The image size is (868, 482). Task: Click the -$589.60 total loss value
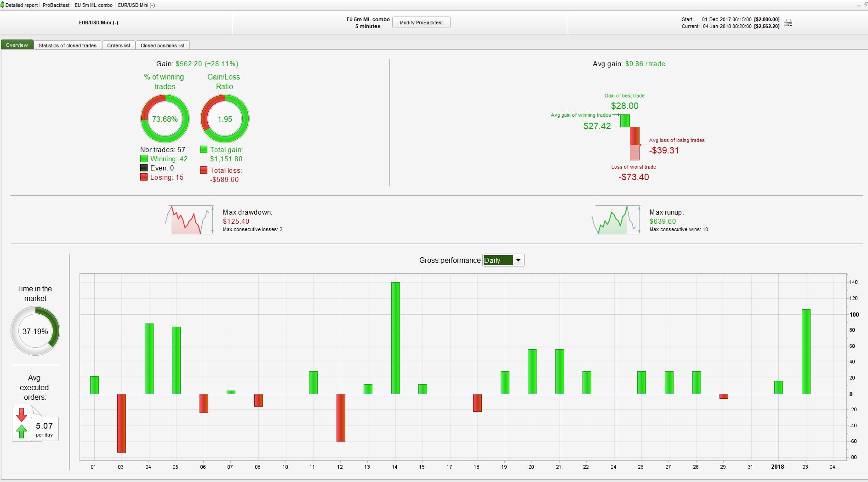click(224, 179)
